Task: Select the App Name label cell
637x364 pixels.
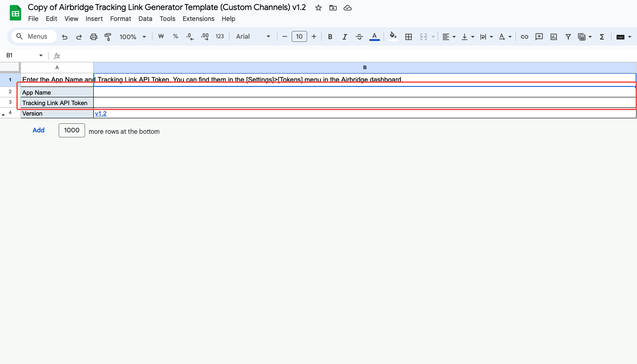Action: pyautogui.click(x=57, y=92)
